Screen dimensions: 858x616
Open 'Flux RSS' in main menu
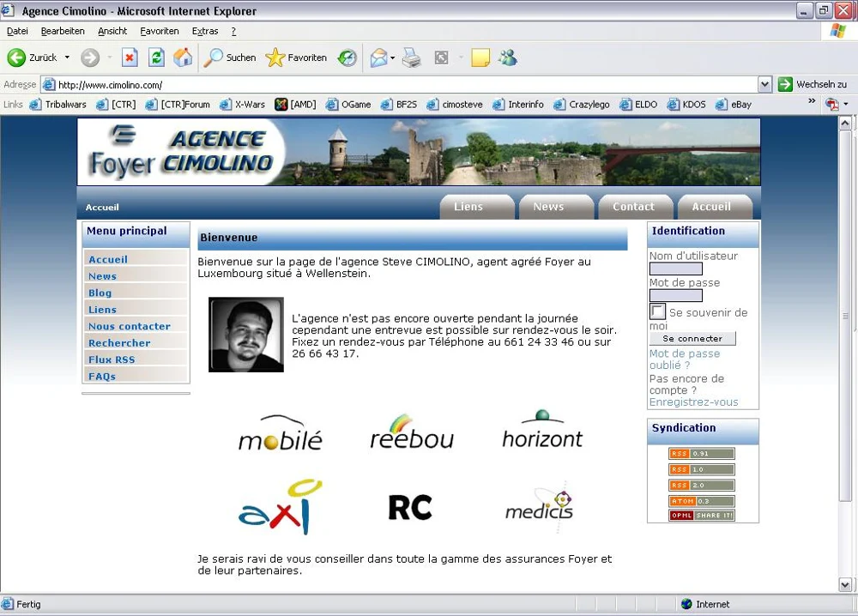[136, 359]
